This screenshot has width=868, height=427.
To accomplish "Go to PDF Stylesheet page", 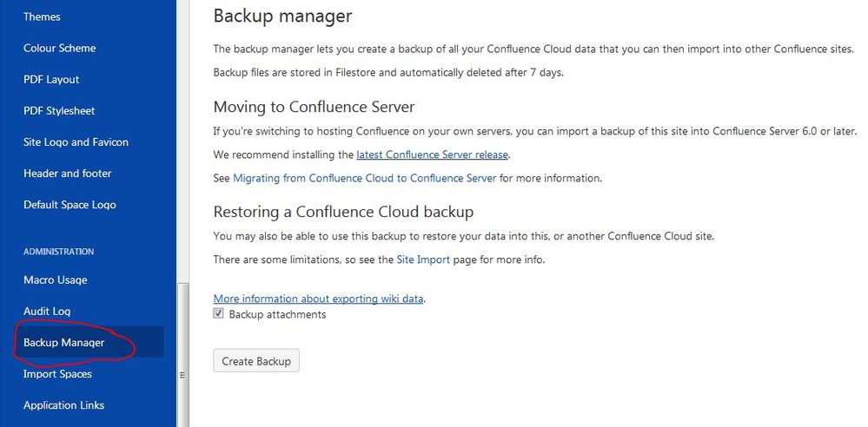I will tap(59, 110).
